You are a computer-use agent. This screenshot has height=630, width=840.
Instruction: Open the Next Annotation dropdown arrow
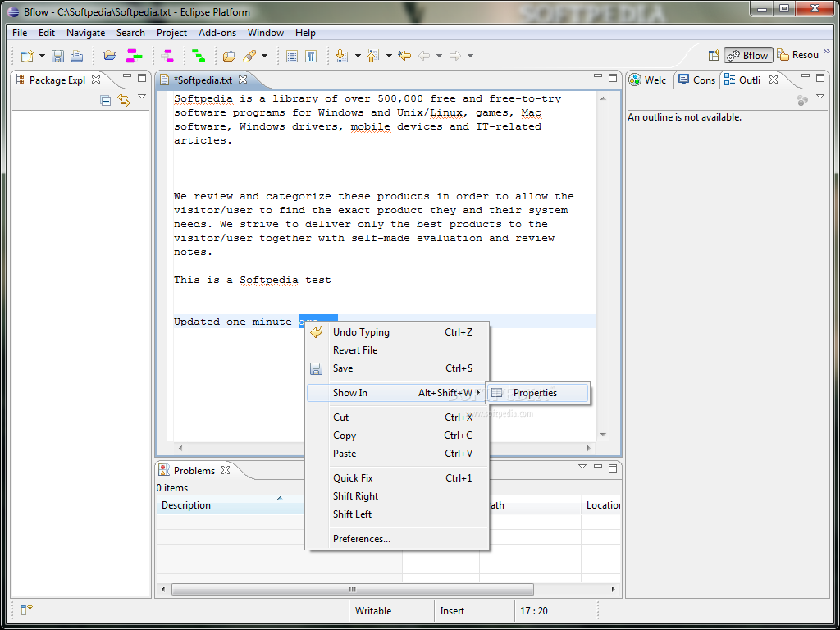pos(358,56)
